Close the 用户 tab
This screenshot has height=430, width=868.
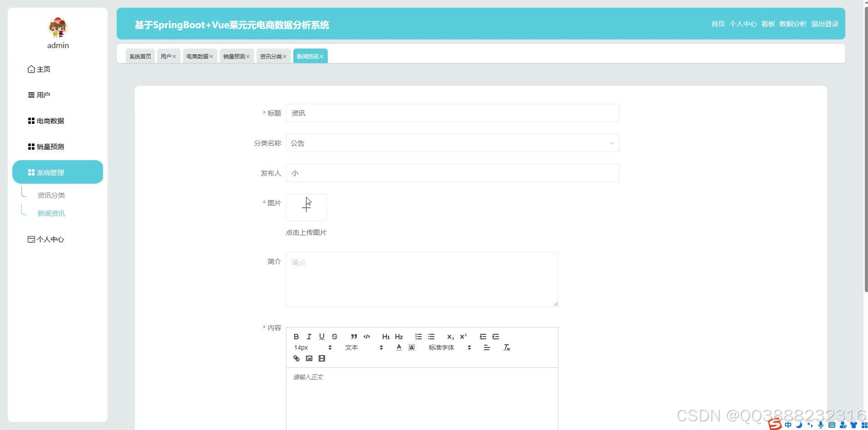(x=174, y=57)
